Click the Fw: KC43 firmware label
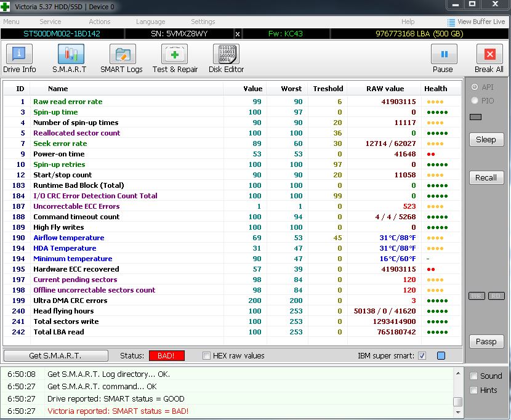Viewport: 511px width, 420px height. 286,34
